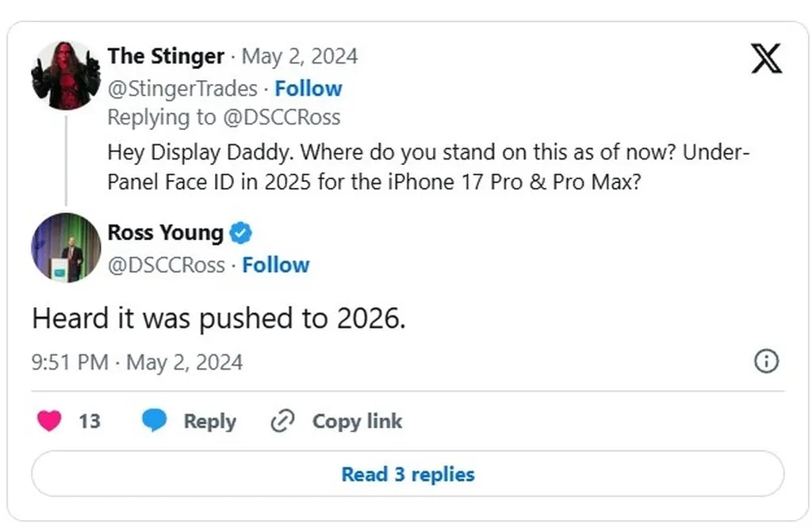
Task: Open the Read 3 replies button
Action: [x=408, y=474]
